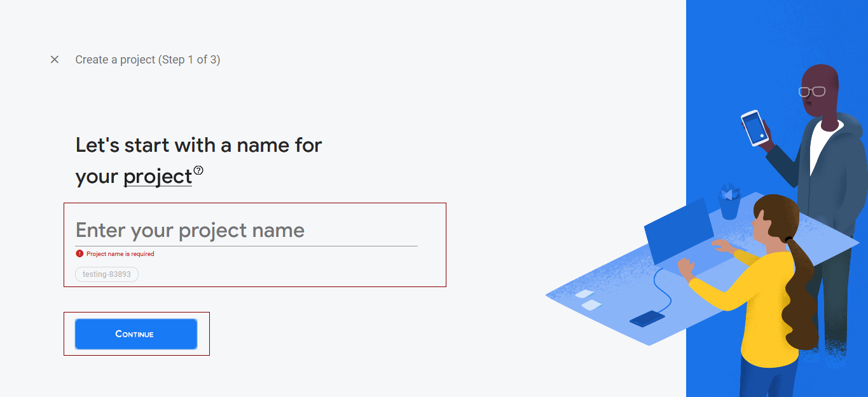The width and height of the screenshot is (868, 397).
Task: Click the "Create a project (Step 1 of 3)" title
Action: pyautogui.click(x=148, y=60)
